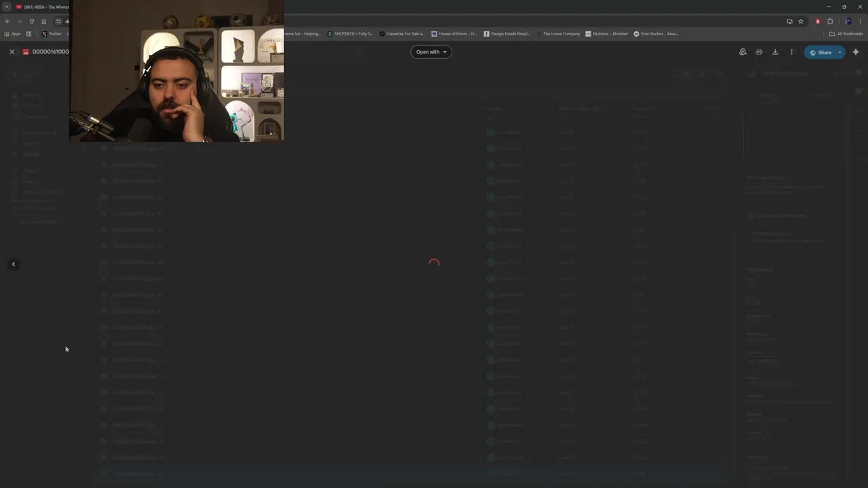
Task: Open the browser home page
Action: pyautogui.click(x=44, y=21)
